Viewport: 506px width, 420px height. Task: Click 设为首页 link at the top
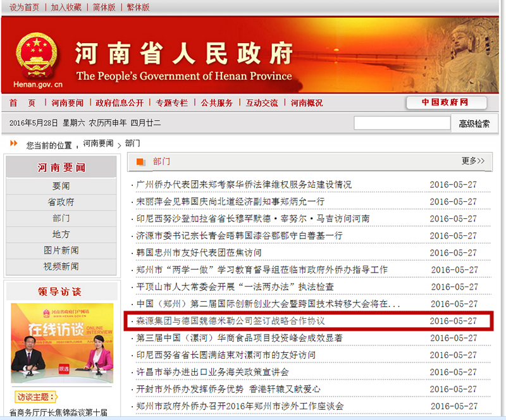click(24, 8)
